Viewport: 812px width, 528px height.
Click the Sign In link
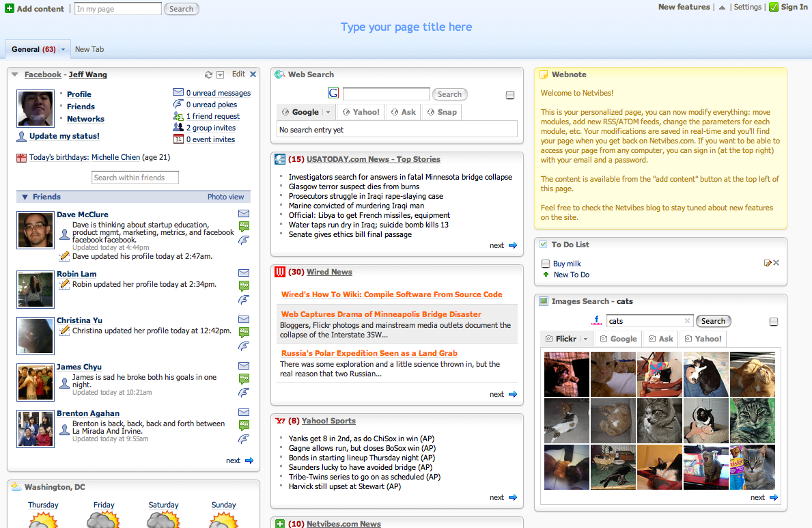pos(794,7)
